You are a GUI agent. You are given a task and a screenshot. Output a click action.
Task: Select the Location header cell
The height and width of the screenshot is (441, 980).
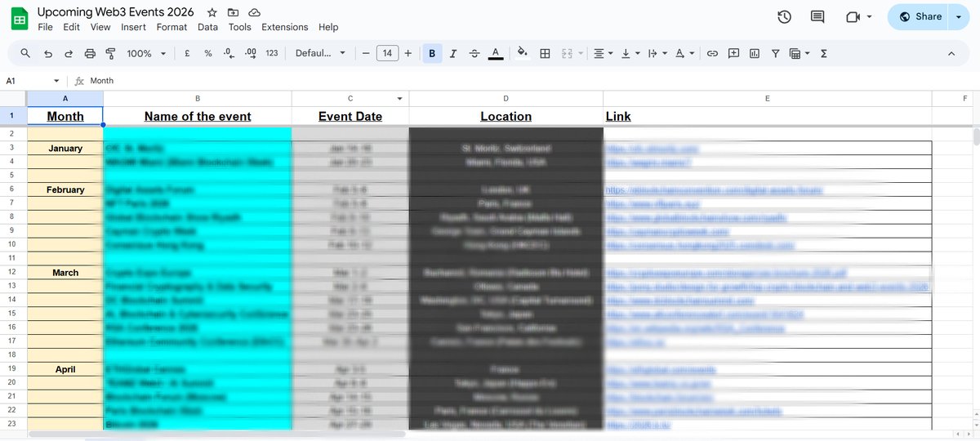[506, 116]
